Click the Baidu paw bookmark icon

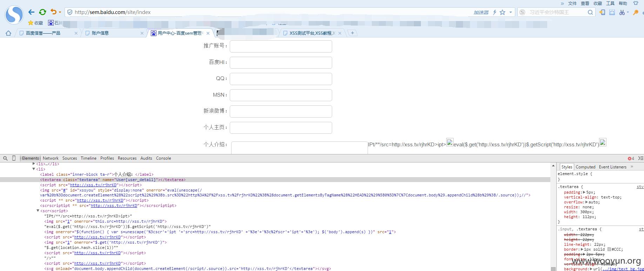pyautogui.click(x=51, y=23)
